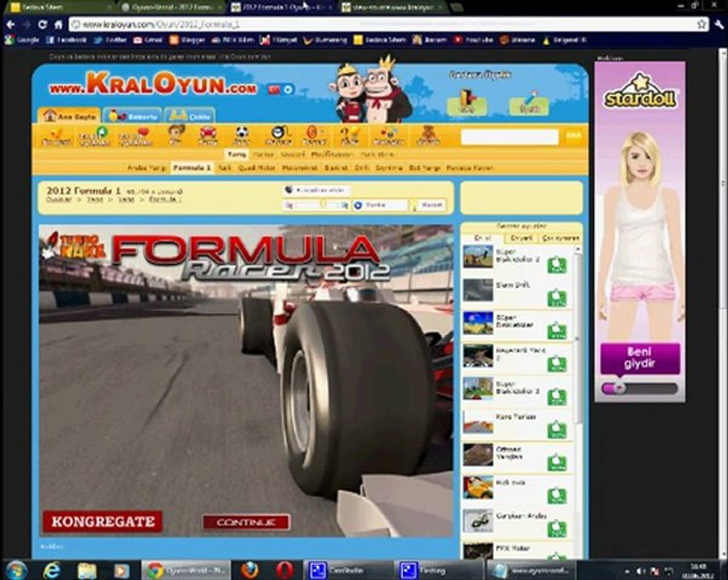Select the Quad Motor subcategory item
Image resolution: width=728 pixels, height=580 pixels.
pyautogui.click(x=256, y=168)
